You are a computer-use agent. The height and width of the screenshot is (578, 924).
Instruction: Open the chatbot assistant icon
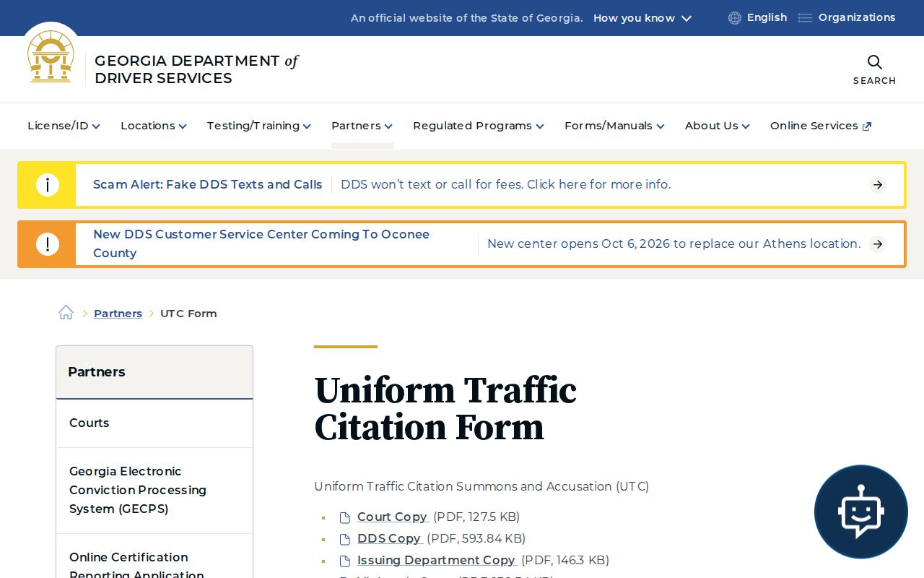tap(860, 512)
